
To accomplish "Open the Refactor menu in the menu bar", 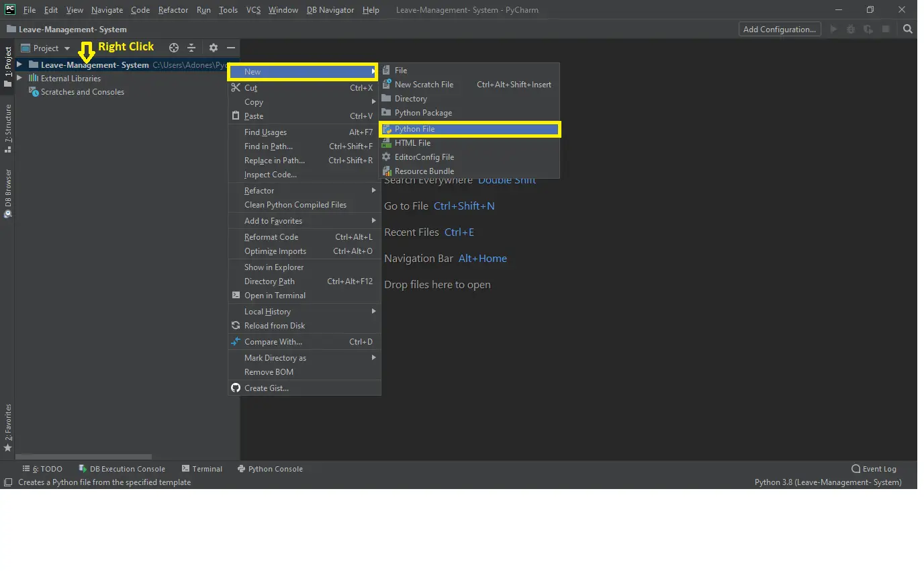I will pyautogui.click(x=173, y=9).
